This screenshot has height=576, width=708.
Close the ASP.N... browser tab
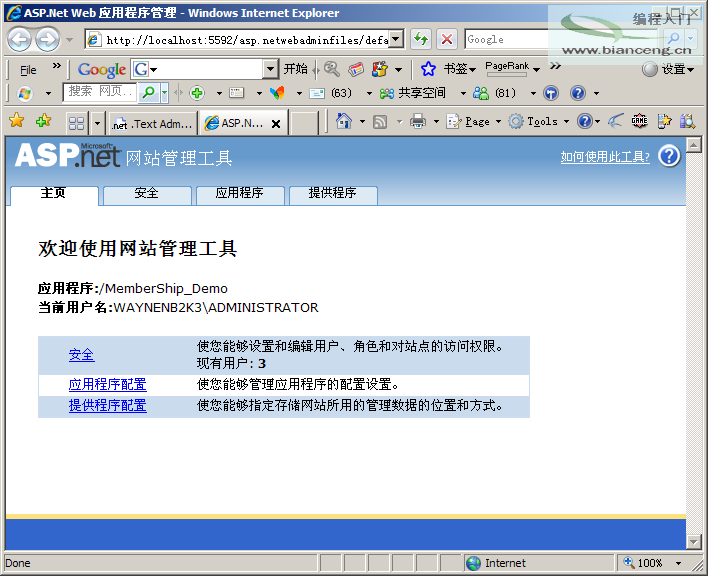click(276, 124)
